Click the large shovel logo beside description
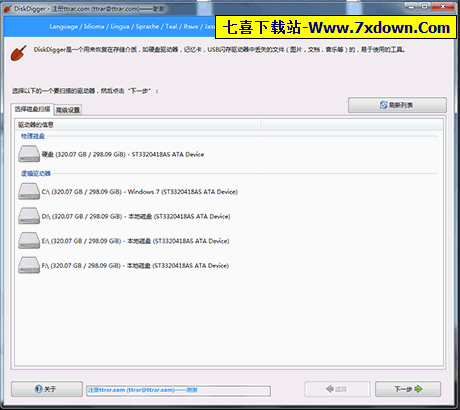460x410 pixels. click(18, 53)
